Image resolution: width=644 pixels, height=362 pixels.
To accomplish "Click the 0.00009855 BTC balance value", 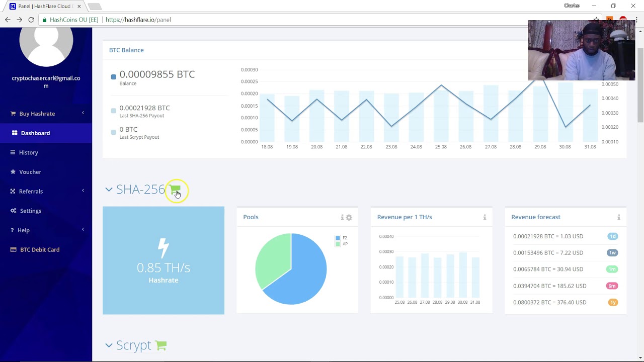I will coord(157,74).
